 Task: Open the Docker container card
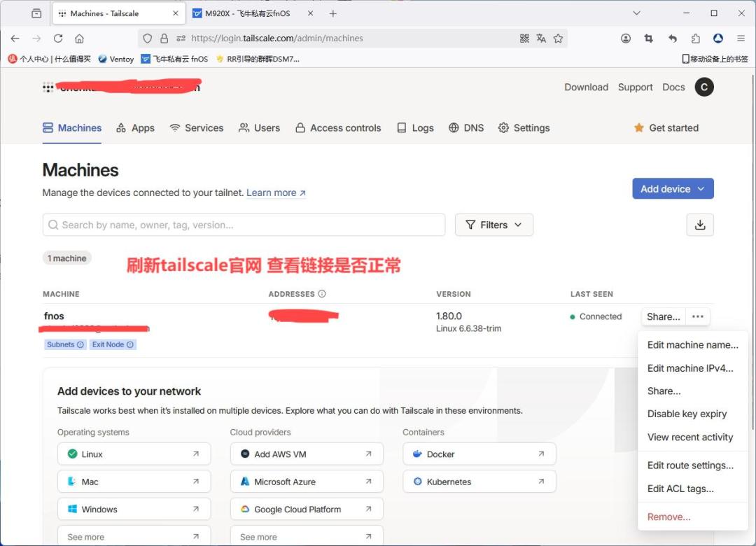[479, 454]
